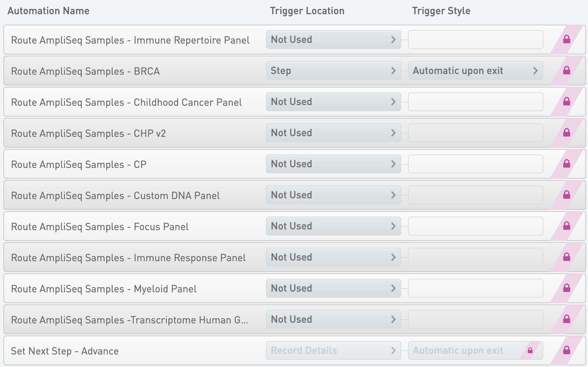
Task: Open Record Details dropdown for Set Next Step
Action: [333, 350]
